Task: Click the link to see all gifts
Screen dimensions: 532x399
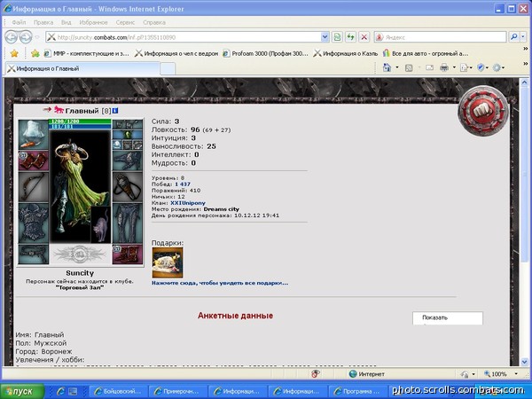Action: coord(220,283)
